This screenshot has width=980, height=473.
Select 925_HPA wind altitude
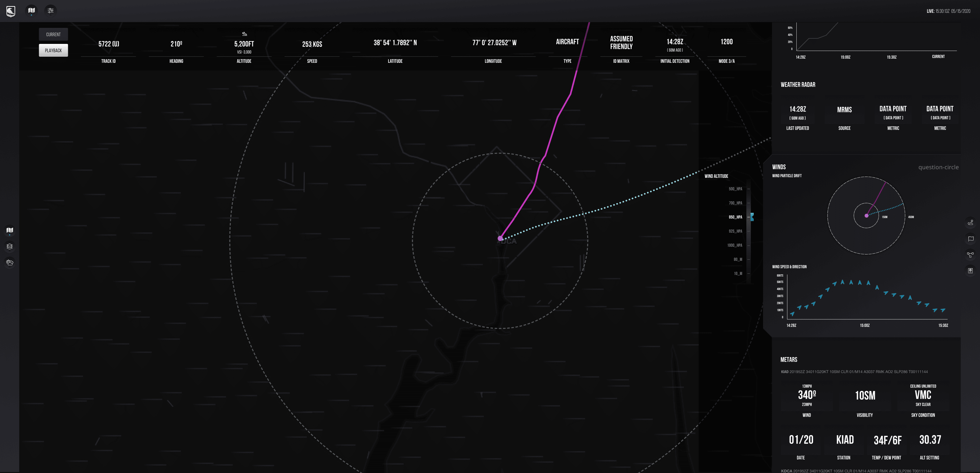[x=735, y=231]
